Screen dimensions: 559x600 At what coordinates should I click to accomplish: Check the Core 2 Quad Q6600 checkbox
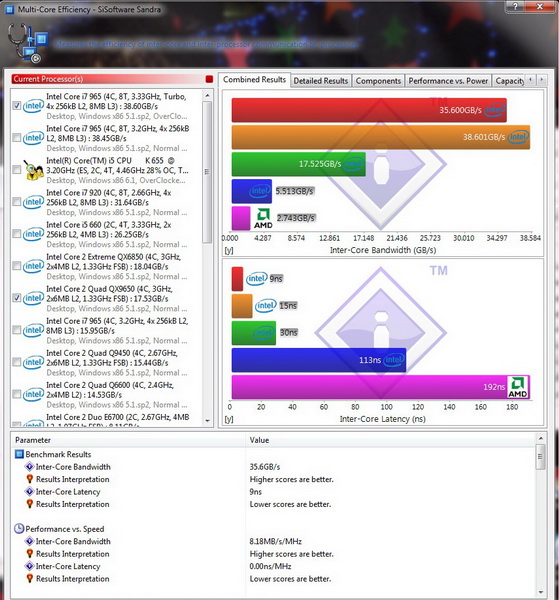[16, 394]
